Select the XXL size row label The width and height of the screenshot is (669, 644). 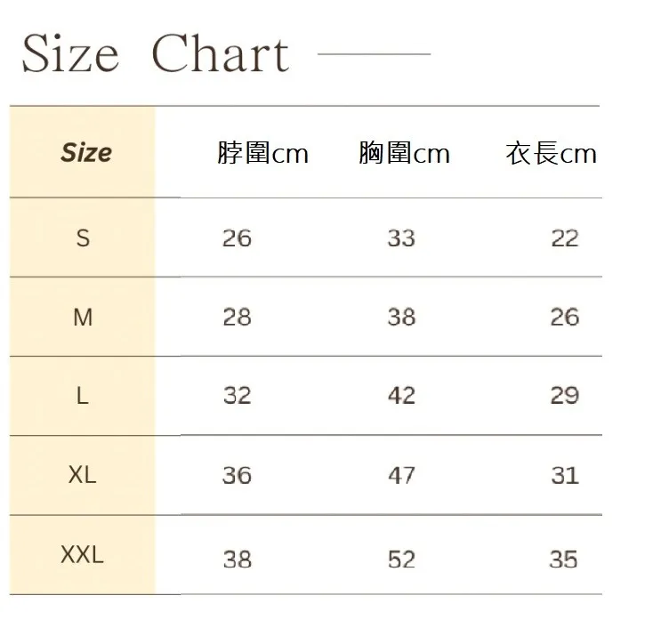[x=83, y=554]
